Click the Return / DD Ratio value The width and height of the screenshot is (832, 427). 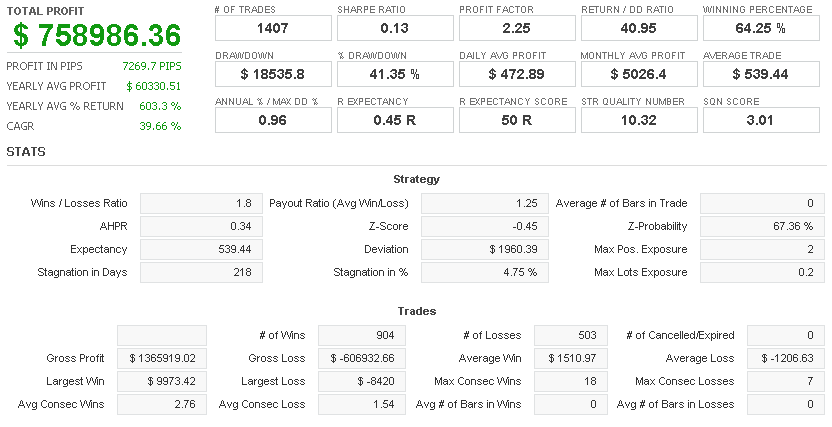pyautogui.click(x=638, y=28)
